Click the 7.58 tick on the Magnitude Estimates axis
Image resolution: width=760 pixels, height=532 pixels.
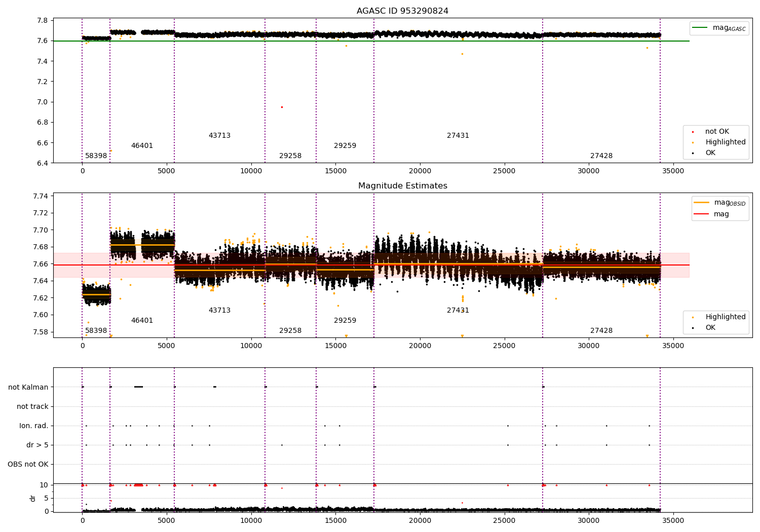point(40,332)
